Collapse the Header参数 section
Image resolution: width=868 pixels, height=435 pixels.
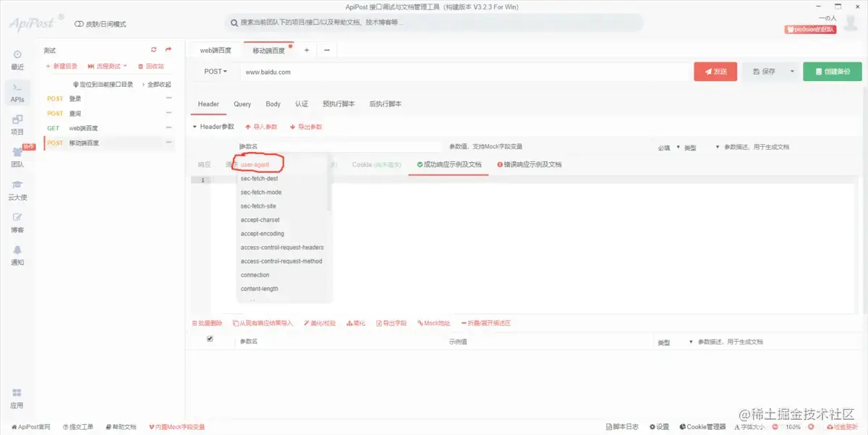tap(195, 127)
